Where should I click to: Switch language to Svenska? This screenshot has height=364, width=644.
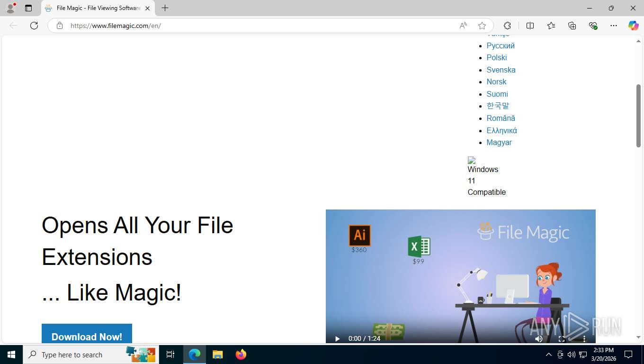[501, 70]
